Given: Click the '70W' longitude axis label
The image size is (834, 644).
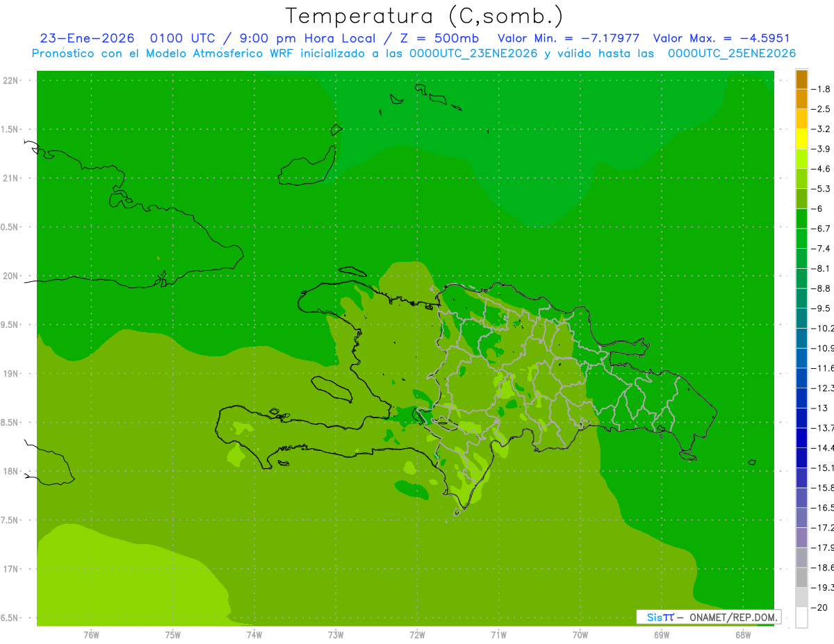Looking at the screenshot, I should [580, 634].
